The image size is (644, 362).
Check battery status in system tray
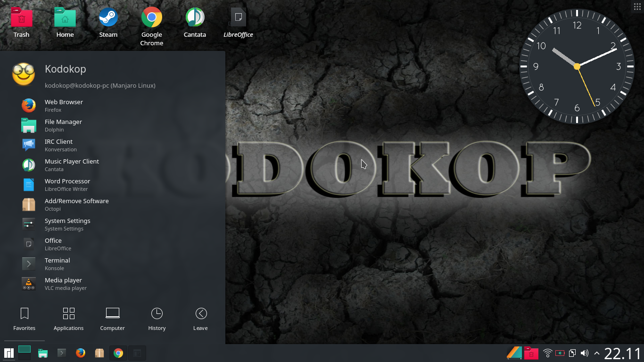pyautogui.click(x=560, y=353)
